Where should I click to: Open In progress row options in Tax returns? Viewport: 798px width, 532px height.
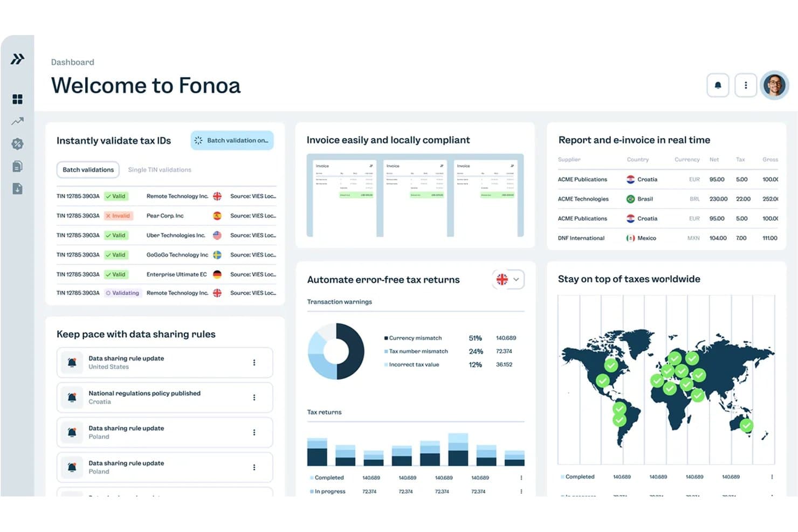[x=521, y=491]
